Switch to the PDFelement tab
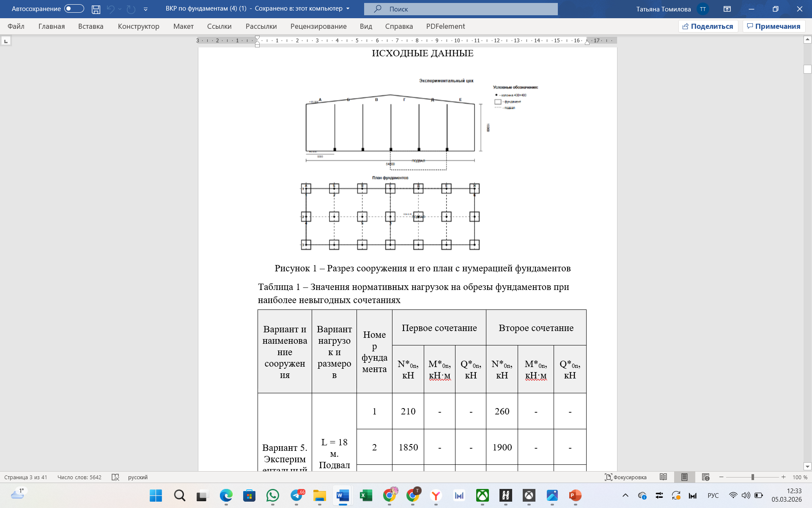812x508 pixels. (446, 26)
